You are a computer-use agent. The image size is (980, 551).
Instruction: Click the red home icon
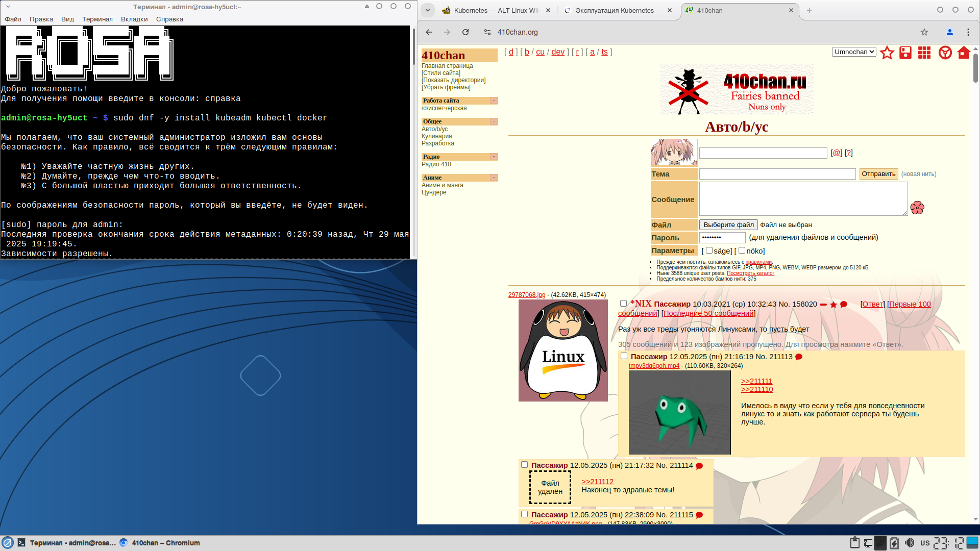[x=964, y=53]
